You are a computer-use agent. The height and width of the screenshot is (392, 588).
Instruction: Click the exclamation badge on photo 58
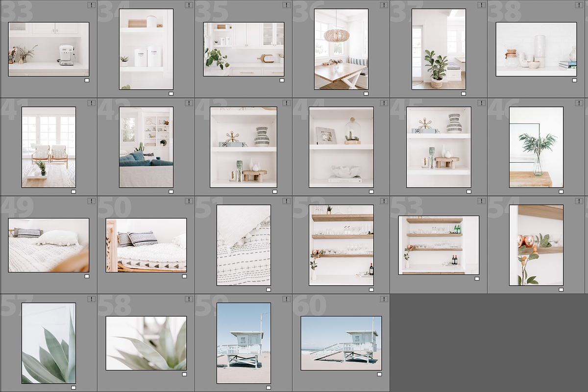pos(189,299)
